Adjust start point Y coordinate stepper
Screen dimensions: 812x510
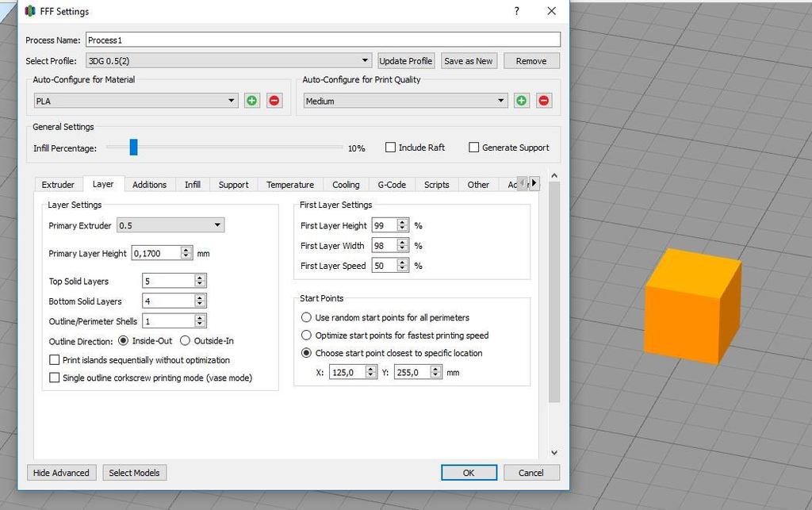436,372
